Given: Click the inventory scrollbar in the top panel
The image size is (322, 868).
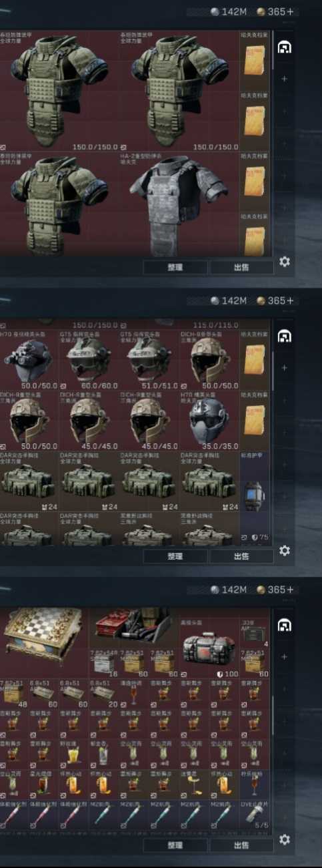Looking at the screenshot, I should [x=272, y=50].
